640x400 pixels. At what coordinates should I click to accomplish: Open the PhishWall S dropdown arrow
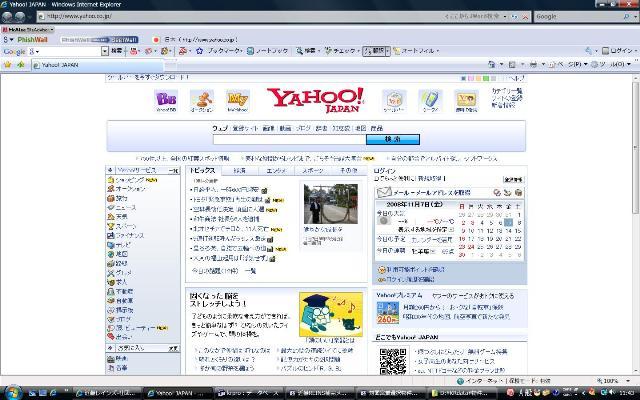pyautogui.click(x=11, y=40)
